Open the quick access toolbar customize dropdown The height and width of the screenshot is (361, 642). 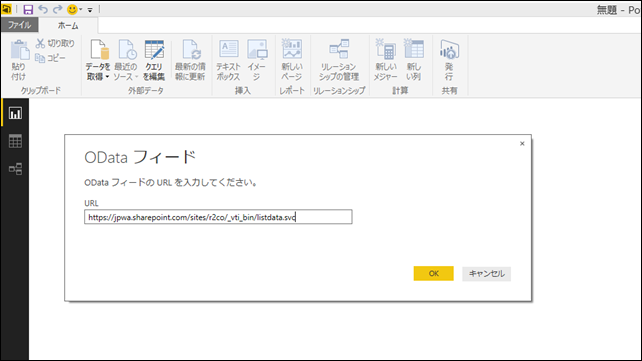90,9
